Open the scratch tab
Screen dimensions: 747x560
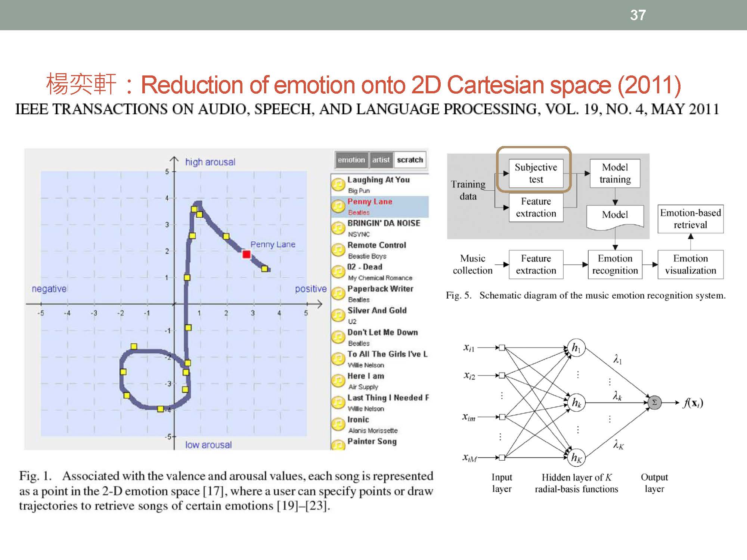[x=410, y=160]
